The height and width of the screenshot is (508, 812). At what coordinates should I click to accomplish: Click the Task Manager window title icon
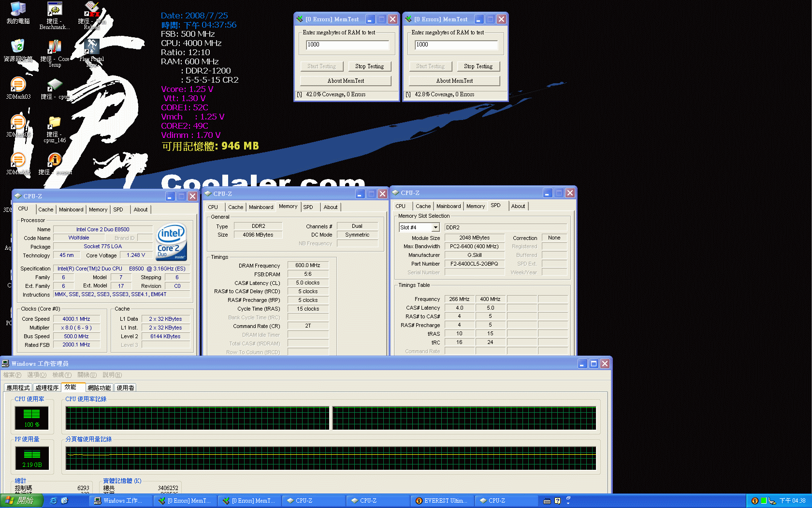tap(5, 363)
